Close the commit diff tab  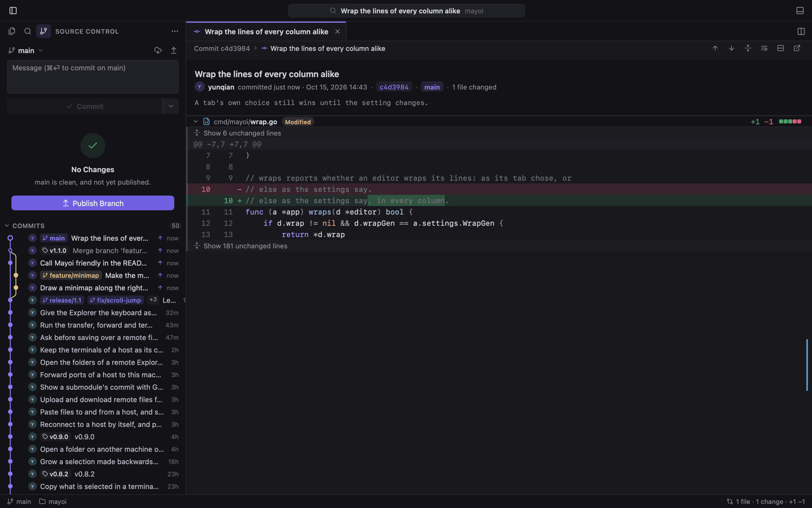[x=337, y=31]
